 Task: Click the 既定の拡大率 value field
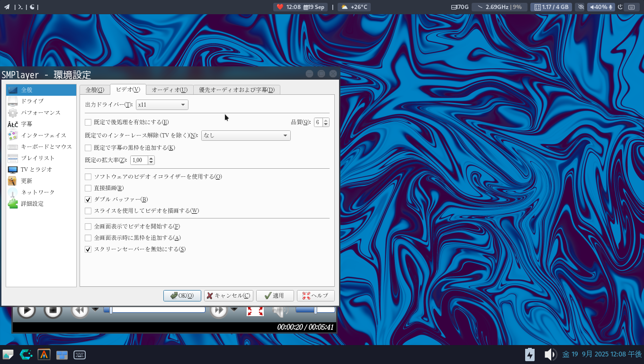point(139,160)
